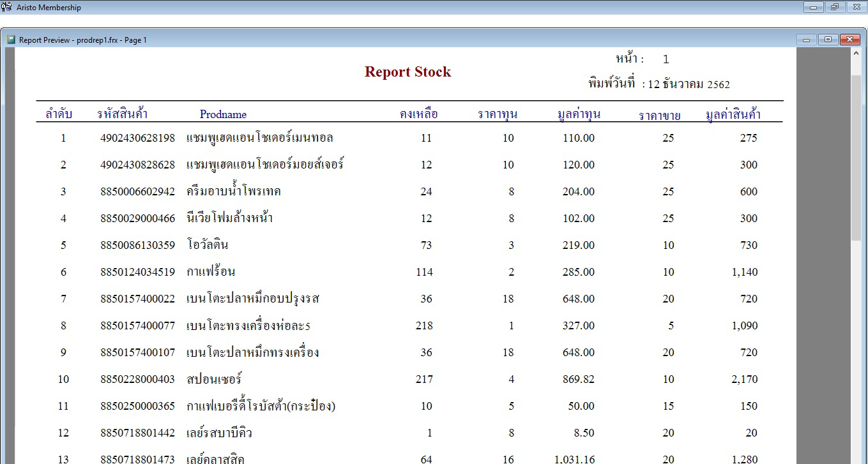Screen dimensions: 868x464
Task: Click cost value 50.00
Action: click(x=582, y=406)
